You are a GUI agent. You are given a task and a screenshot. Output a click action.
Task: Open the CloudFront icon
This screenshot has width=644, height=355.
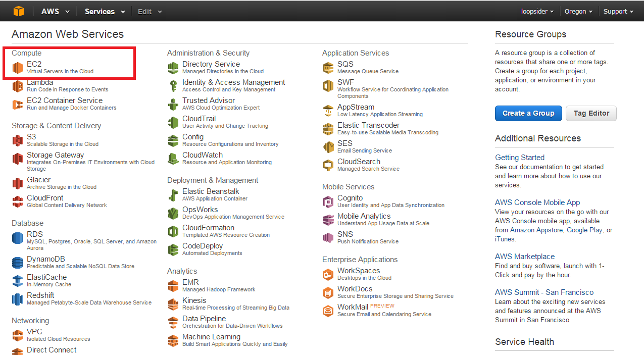[x=18, y=201]
